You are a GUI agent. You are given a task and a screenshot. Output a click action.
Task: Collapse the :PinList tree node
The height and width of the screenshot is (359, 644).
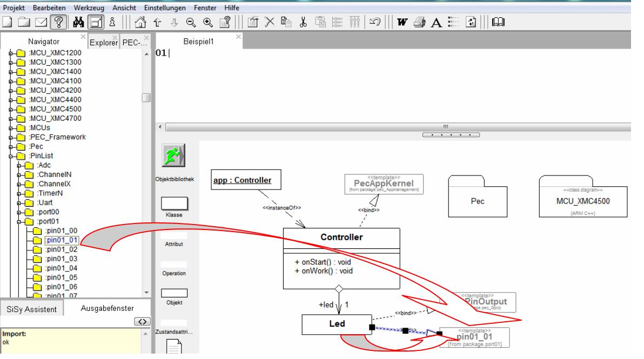click(x=10, y=155)
